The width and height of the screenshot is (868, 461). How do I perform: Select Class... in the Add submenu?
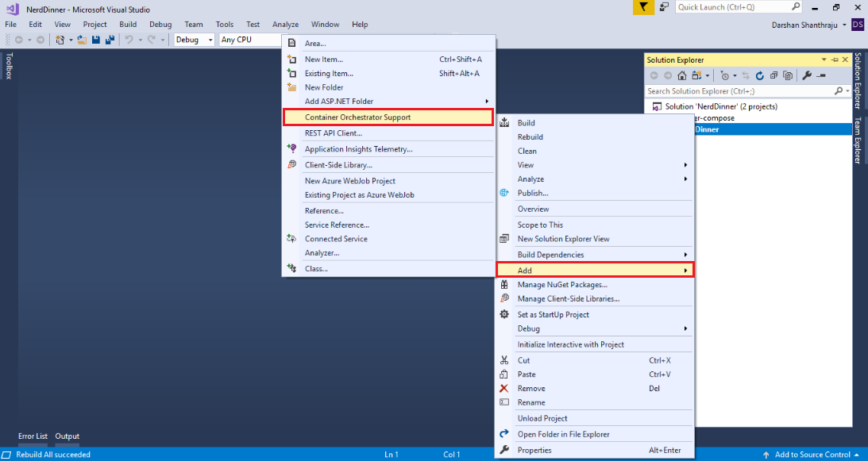pos(388,268)
